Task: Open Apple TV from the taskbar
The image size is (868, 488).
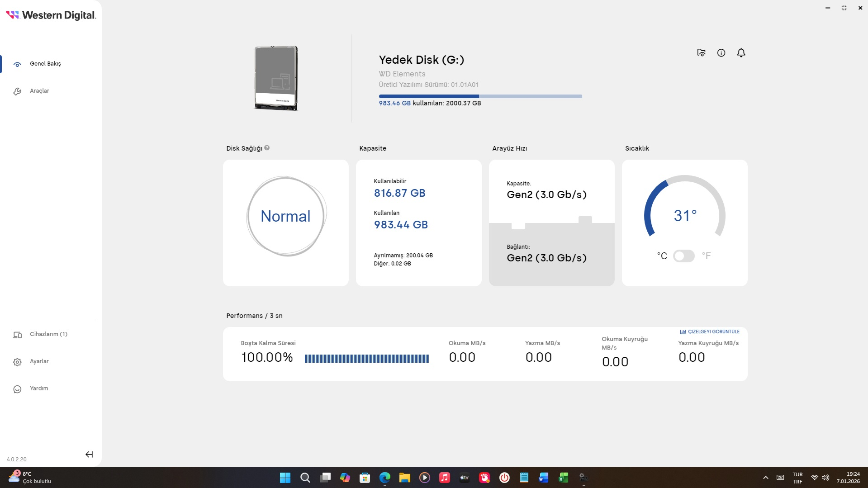Action: (x=464, y=478)
